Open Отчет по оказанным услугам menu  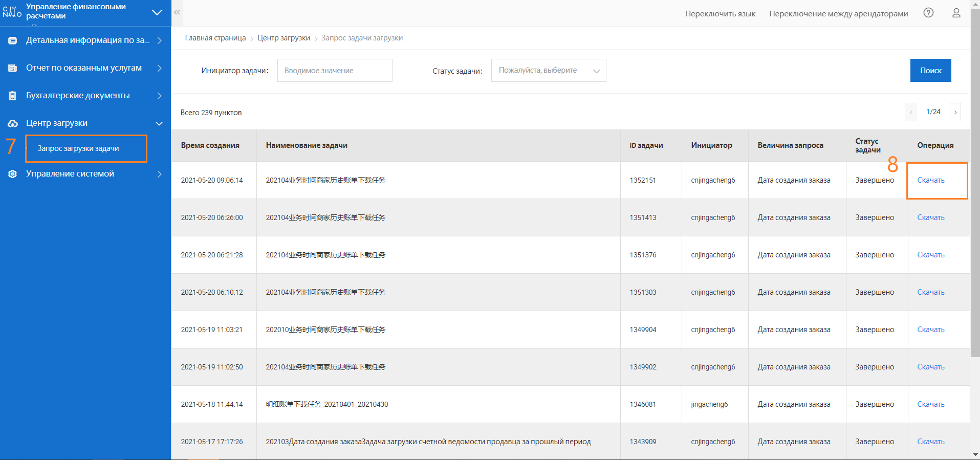[x=84, y=68]
